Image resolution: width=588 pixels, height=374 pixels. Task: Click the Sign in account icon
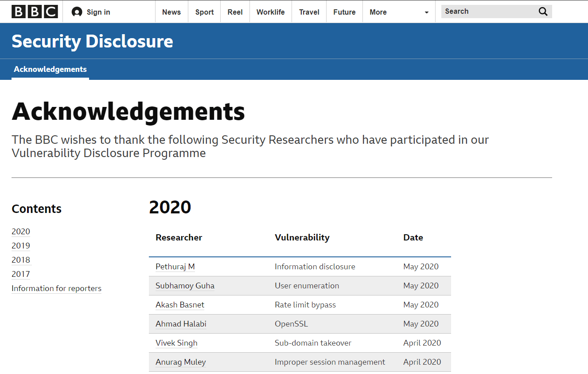[x=77, y=12]
